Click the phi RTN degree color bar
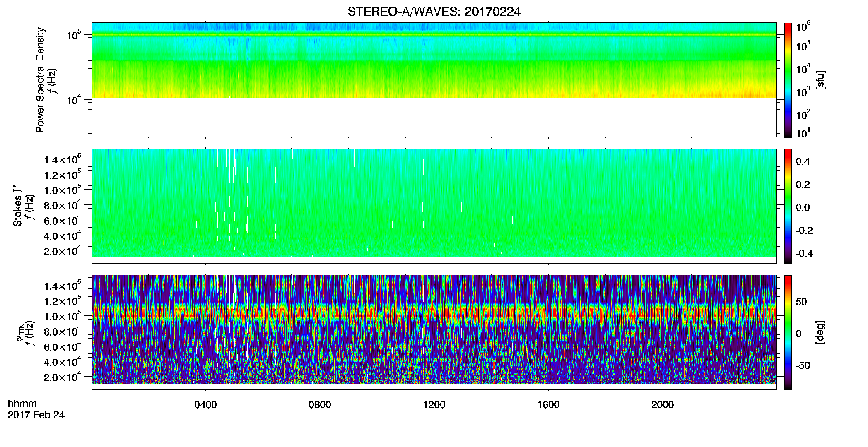This screenshot has width=868, height=447. coord(788,332)
